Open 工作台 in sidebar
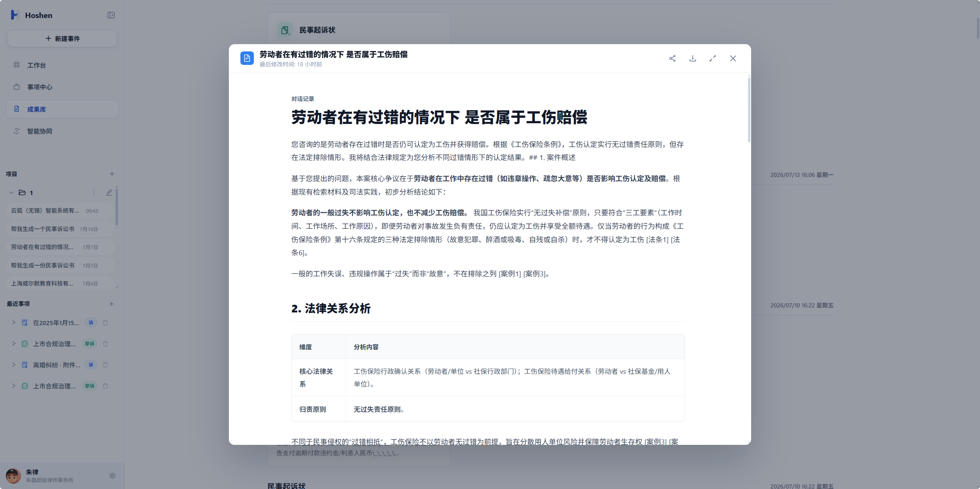This screenshot has width=980, height=489. [x=62, y=65]
